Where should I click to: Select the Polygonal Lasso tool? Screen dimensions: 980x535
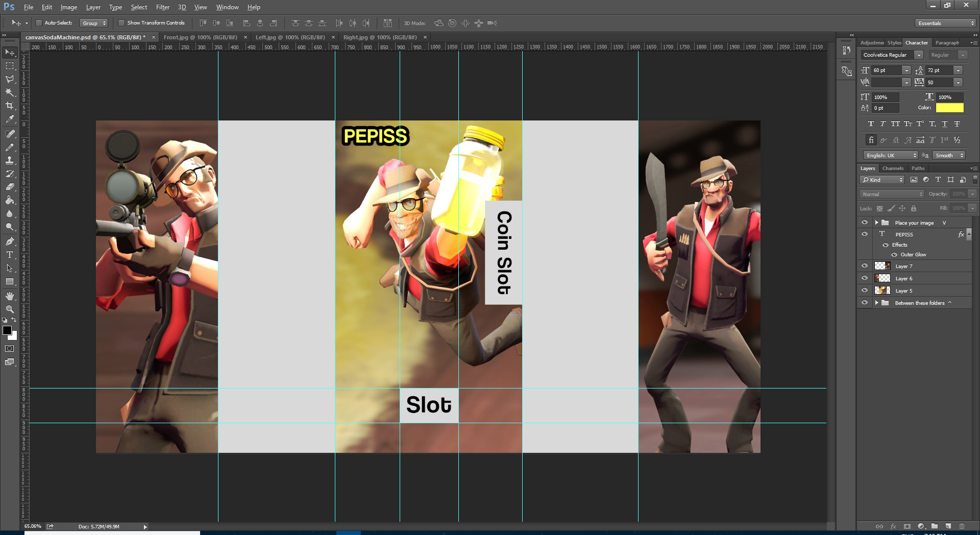[10, 79]
